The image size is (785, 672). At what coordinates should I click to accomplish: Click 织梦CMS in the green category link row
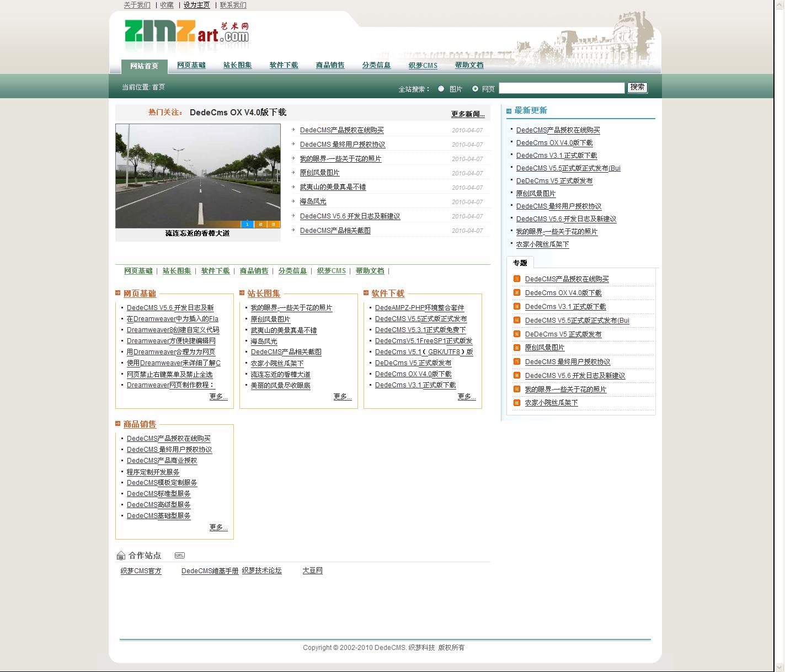coord(332,271)
